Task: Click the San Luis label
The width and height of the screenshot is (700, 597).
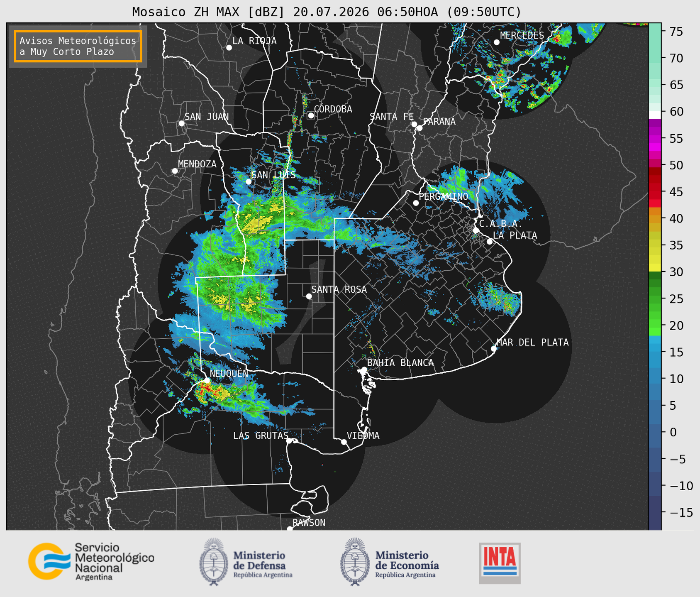Action: click(273, 175)
